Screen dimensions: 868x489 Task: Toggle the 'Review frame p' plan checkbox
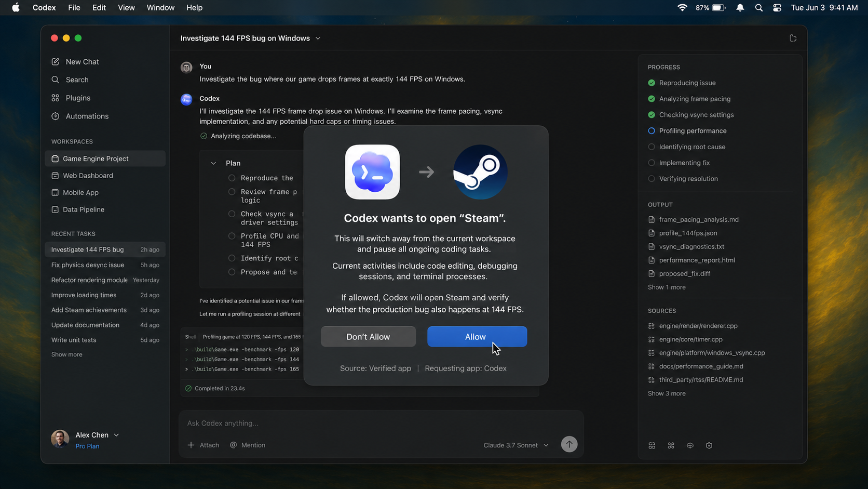pos(232,192)
